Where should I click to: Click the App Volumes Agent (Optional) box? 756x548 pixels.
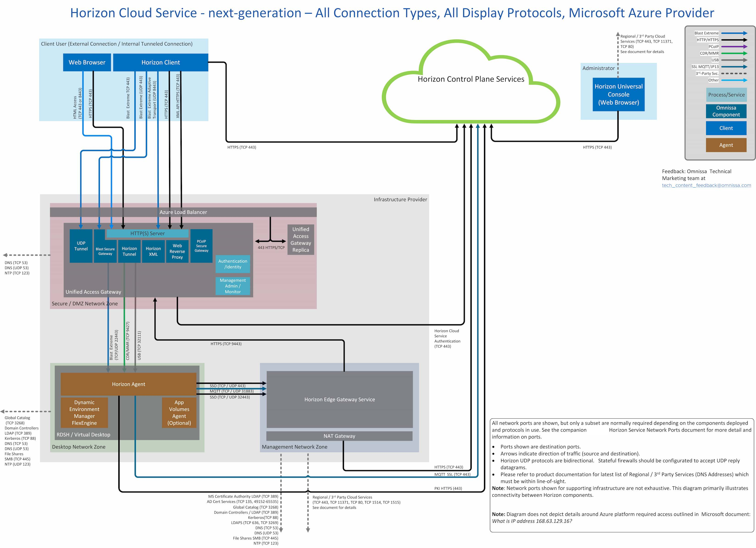click(x=179, y=413)
